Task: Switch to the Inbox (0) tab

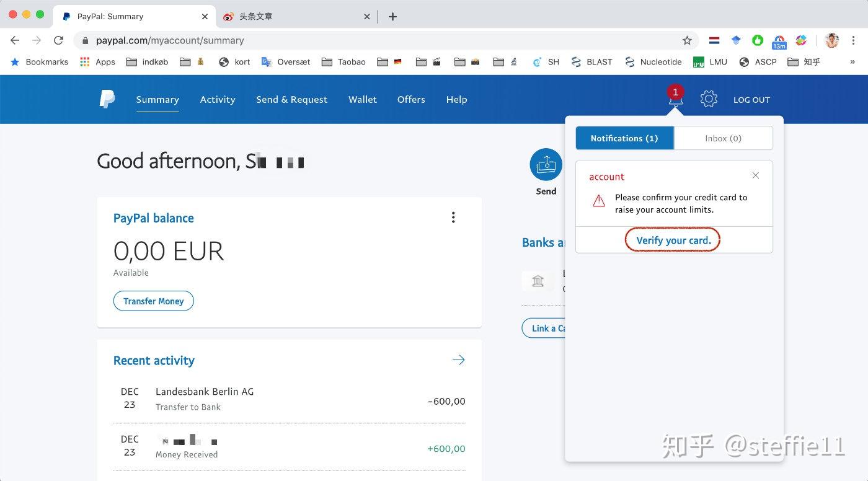Action: pyautogui.click(x=723, y=138)
